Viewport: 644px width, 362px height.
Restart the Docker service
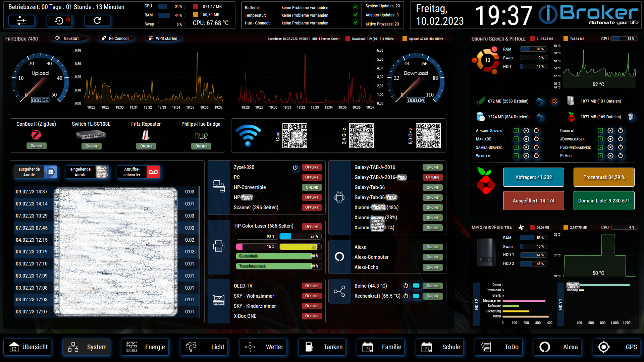(x=621, y=131)
